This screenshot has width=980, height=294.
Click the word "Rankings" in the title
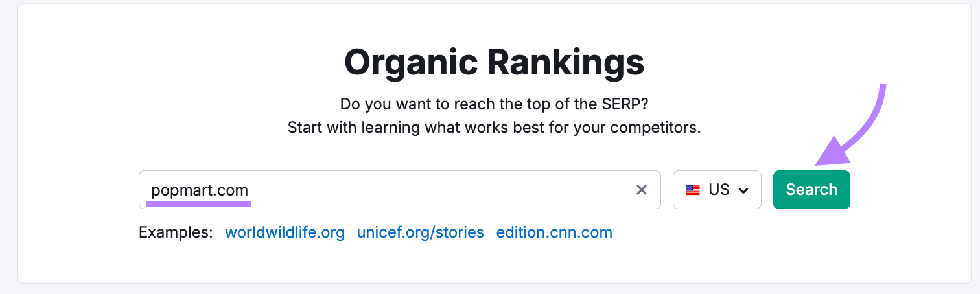click(566, 62)
